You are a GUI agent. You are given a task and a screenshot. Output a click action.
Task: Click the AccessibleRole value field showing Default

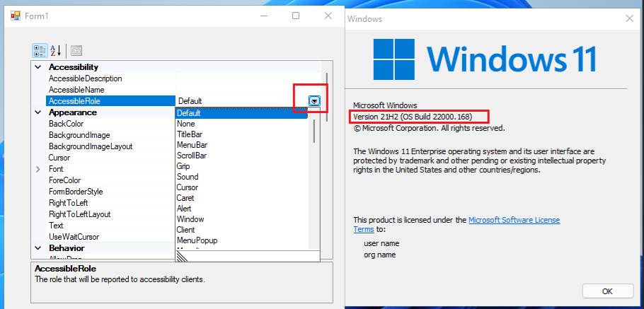pos(242,101)
